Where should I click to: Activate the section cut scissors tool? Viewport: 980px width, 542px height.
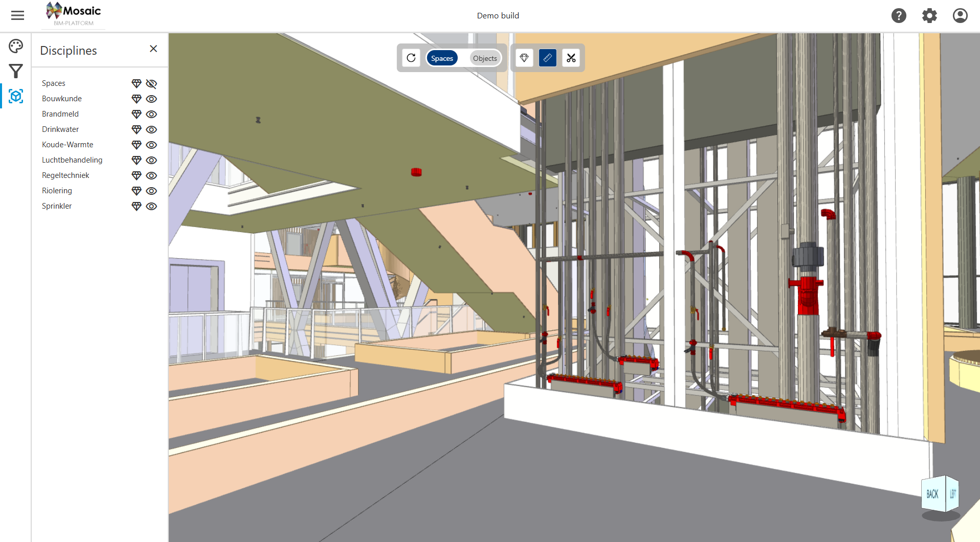click(x=571, y=58)
